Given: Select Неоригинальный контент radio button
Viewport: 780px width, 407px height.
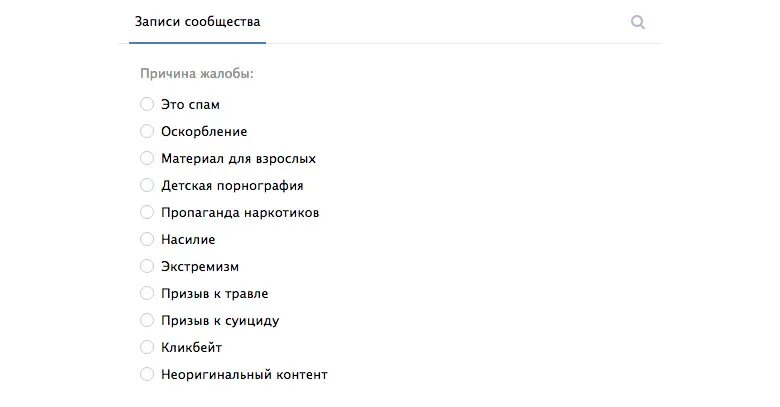Looking at the screenshot, I should pos(147,374).
